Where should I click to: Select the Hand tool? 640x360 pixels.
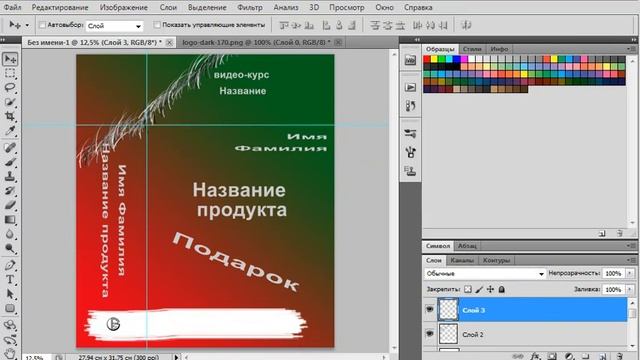[x=10, y=353]
